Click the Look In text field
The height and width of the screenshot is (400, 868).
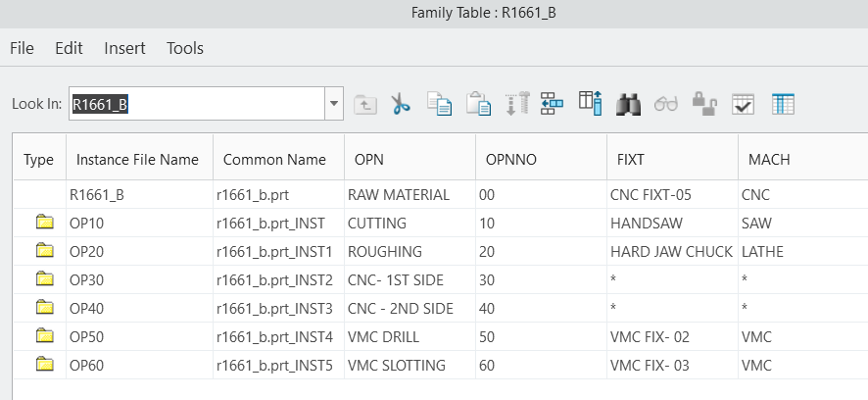pyautogui.click(x=196, y=103)
